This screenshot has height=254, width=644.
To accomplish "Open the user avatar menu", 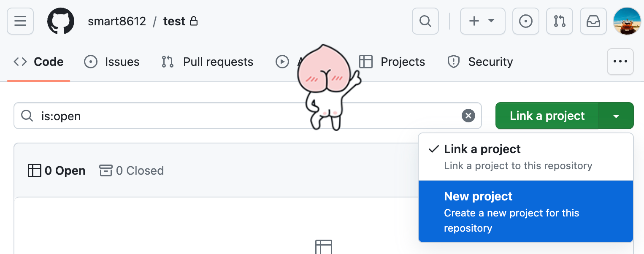I will point(627,21).
